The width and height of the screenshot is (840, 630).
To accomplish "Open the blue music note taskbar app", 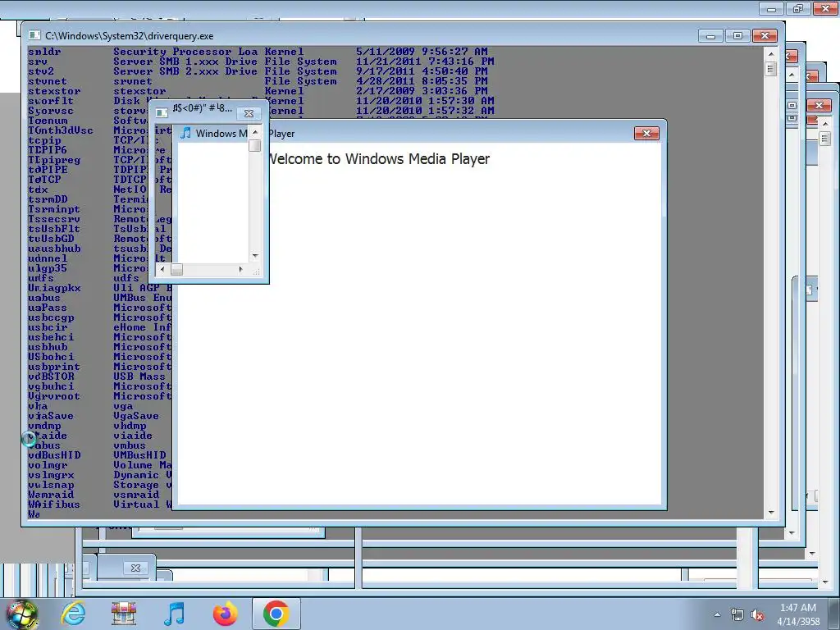I will click(x=174, y=613).
